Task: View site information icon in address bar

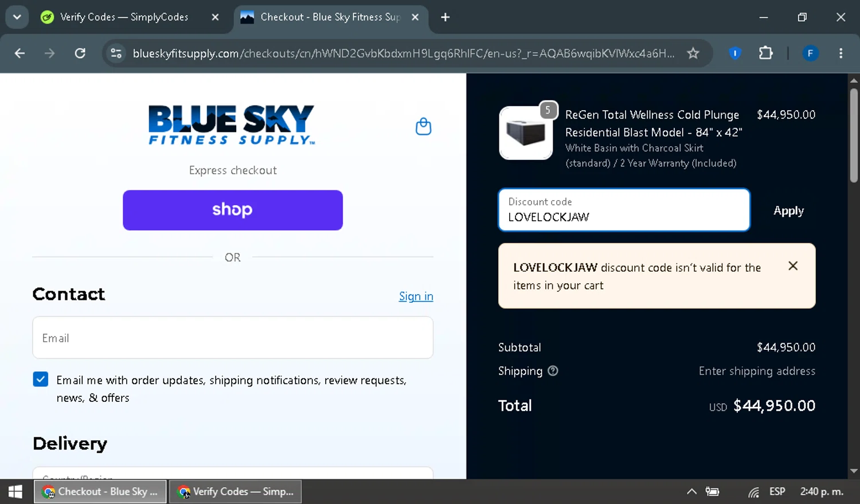Action: tap(116, 53)
